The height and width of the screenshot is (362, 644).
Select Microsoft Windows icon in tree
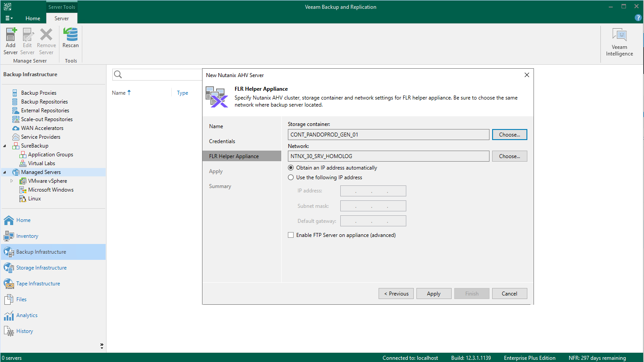click(x=23, y=190)
